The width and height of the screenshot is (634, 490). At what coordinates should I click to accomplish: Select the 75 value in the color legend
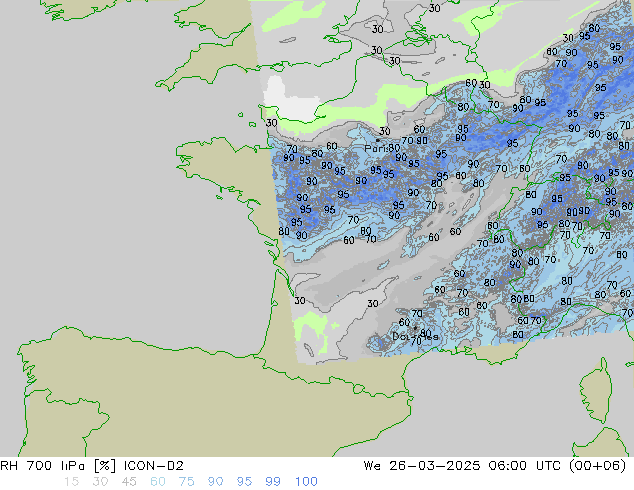[x=186, y=482]
